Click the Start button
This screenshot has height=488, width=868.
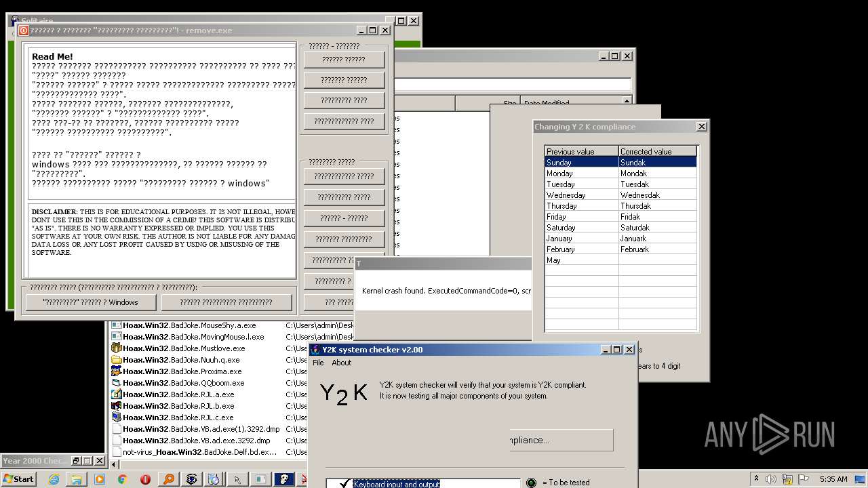click(x=18, y=479)
